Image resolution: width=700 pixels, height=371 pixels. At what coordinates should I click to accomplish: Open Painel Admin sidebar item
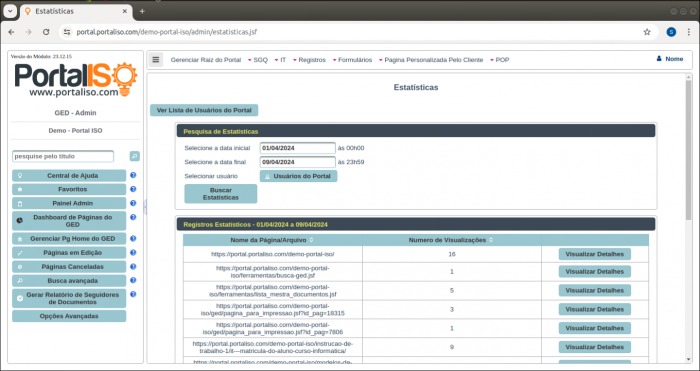click(69, 203)
